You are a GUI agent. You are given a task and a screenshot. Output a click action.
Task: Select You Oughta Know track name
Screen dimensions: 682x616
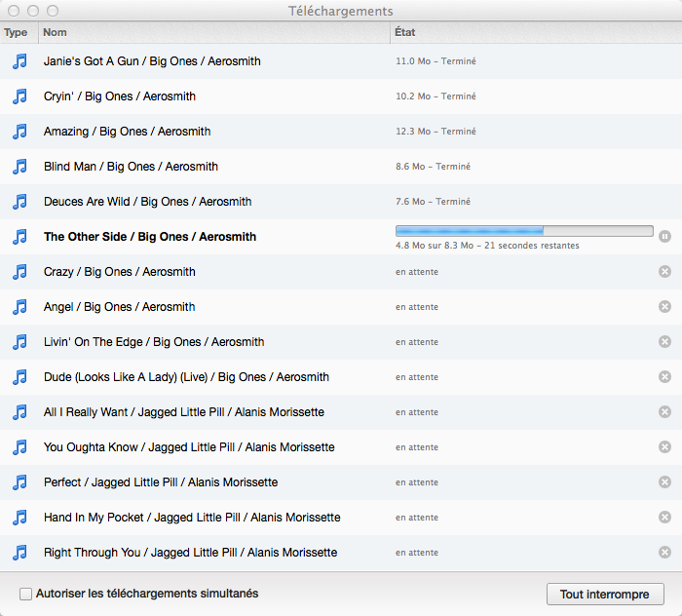189,447
